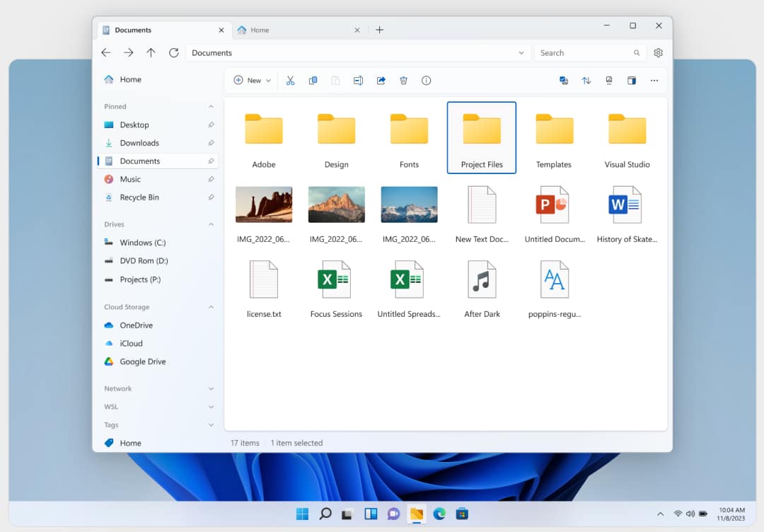Open the New item dropdown
Image resolution: width=764 pixels, height=532 pixels.
click(253, 81)
